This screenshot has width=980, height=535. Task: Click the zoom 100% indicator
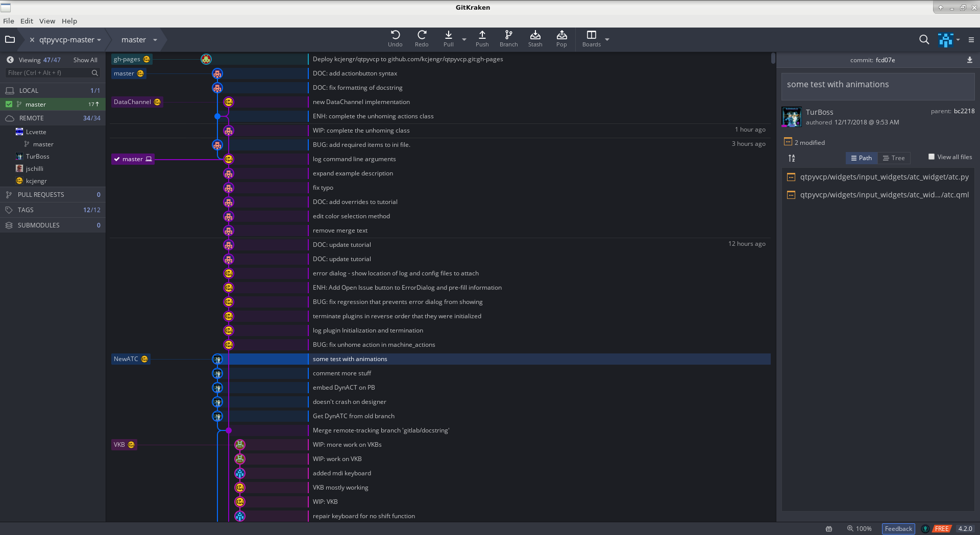point(860,529)
